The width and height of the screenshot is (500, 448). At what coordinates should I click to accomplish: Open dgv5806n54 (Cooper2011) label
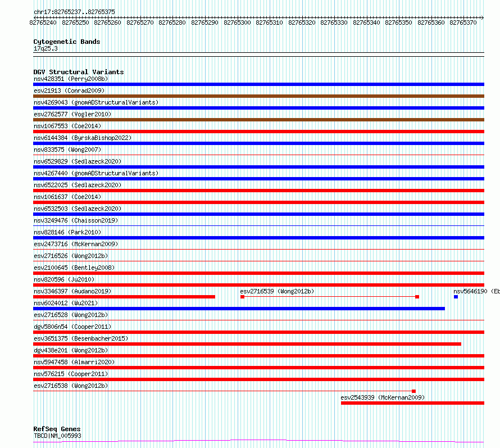(72, 327)
